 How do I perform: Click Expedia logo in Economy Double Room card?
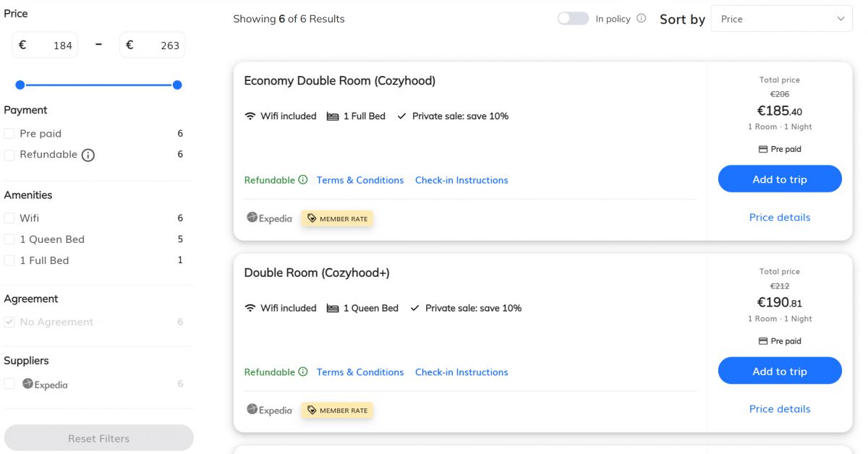269,218
